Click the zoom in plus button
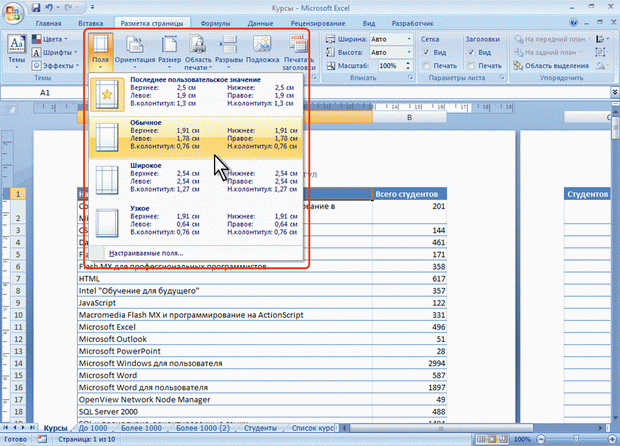 [x=612, y=439]
